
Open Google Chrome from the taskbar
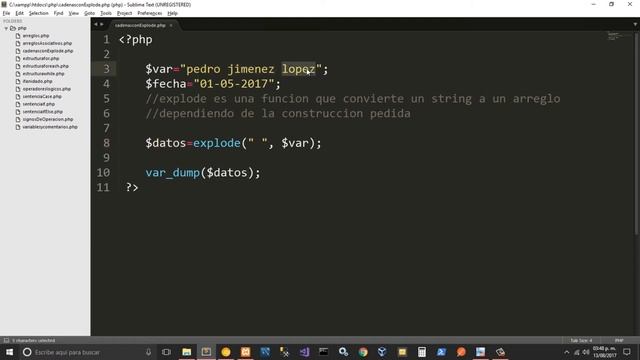[x=363, y=352]
